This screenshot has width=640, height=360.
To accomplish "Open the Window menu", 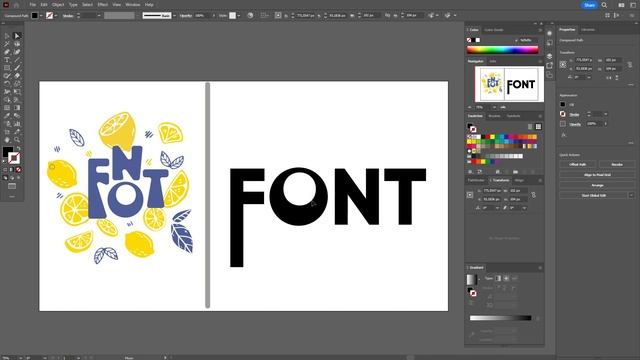I will pyautogui.click(x=133, y=5).
